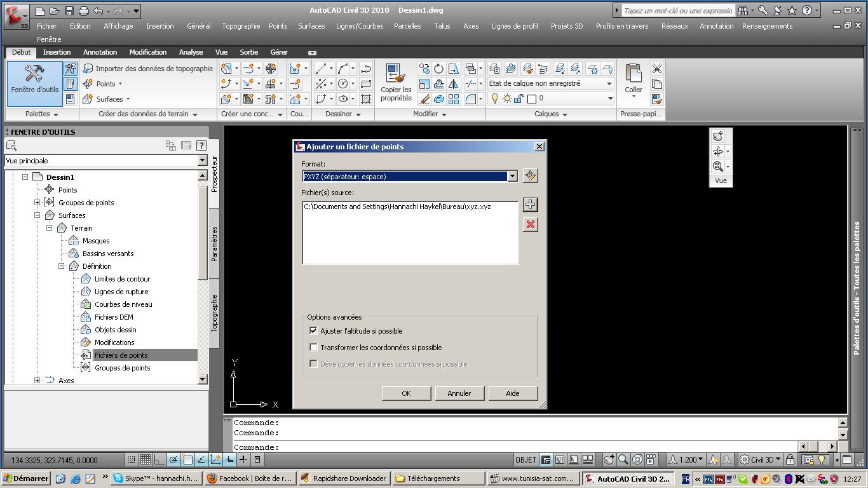Toggle layer on/off lightbulb in Calques
868x488 pixels.
tap(495, 98)
